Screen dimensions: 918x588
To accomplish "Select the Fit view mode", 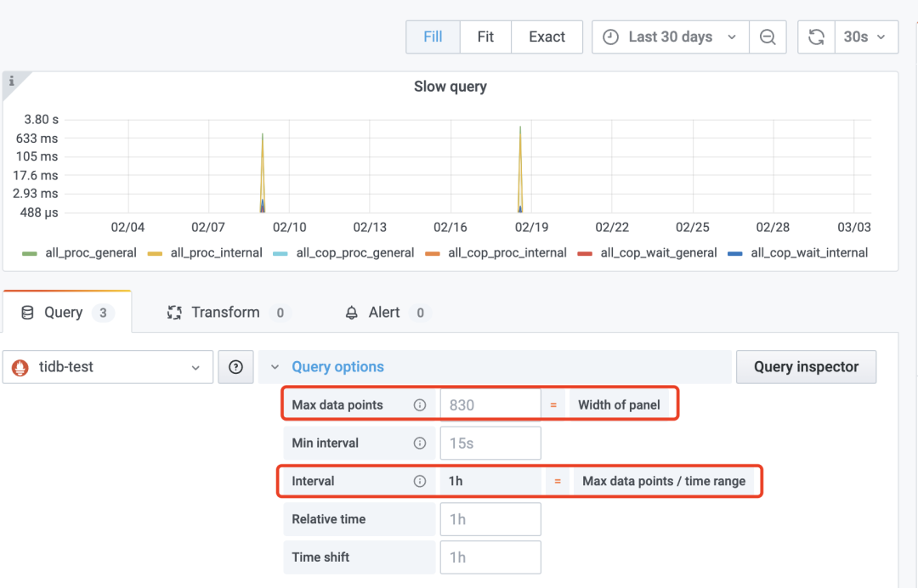I will click(485, 37).
